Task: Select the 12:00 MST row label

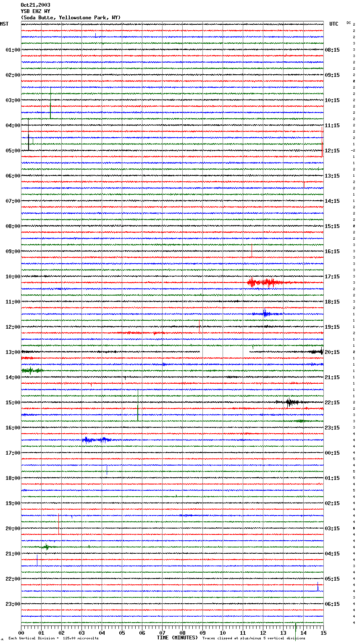Action: tap(13, 327)
